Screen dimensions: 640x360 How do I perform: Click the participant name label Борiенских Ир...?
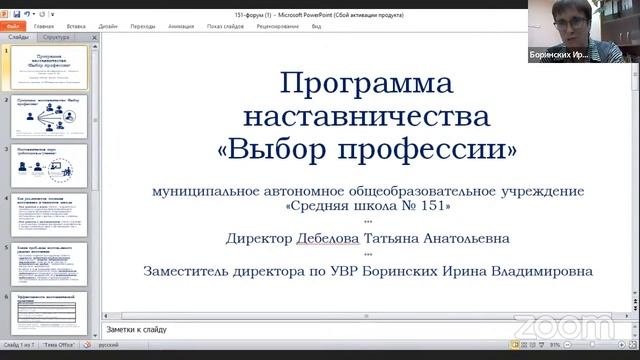tap(558, 54)
